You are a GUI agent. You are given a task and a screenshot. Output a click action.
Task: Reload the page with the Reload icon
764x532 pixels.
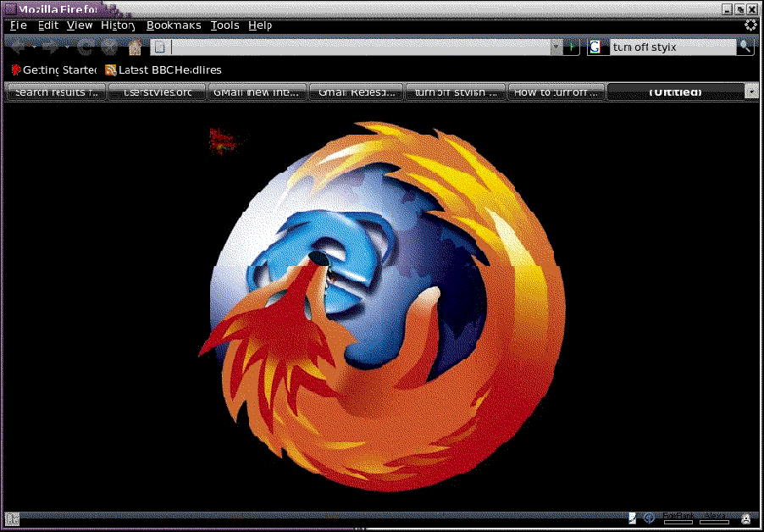(86, 47)
